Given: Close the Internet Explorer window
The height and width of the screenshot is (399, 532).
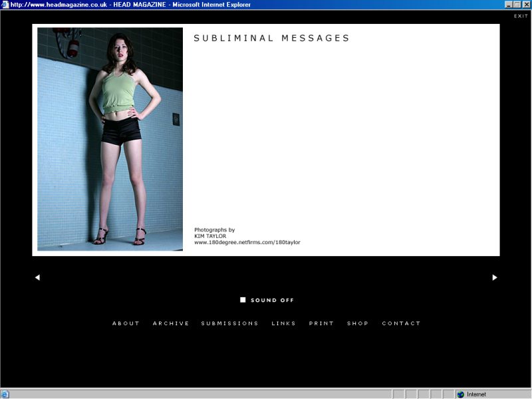Looking at the screenshot, I should click(x=526, y=5).
